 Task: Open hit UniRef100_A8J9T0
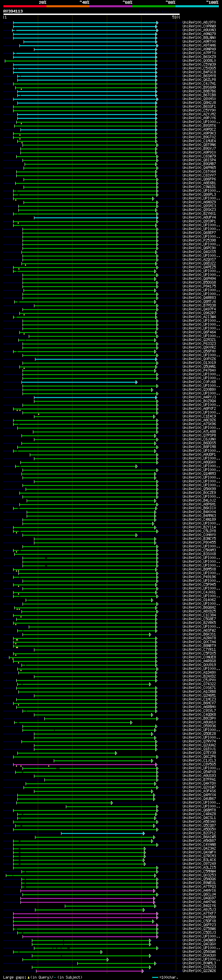point(199,23)
